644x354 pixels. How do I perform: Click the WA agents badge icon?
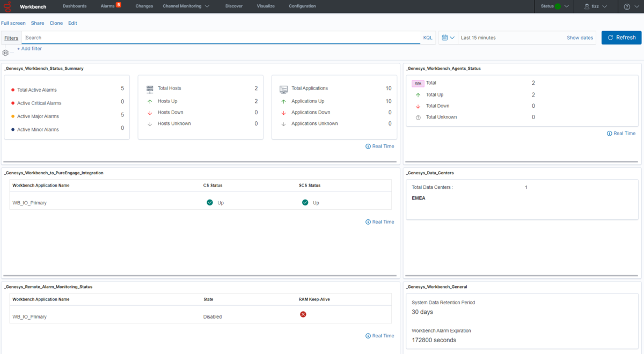418,84
